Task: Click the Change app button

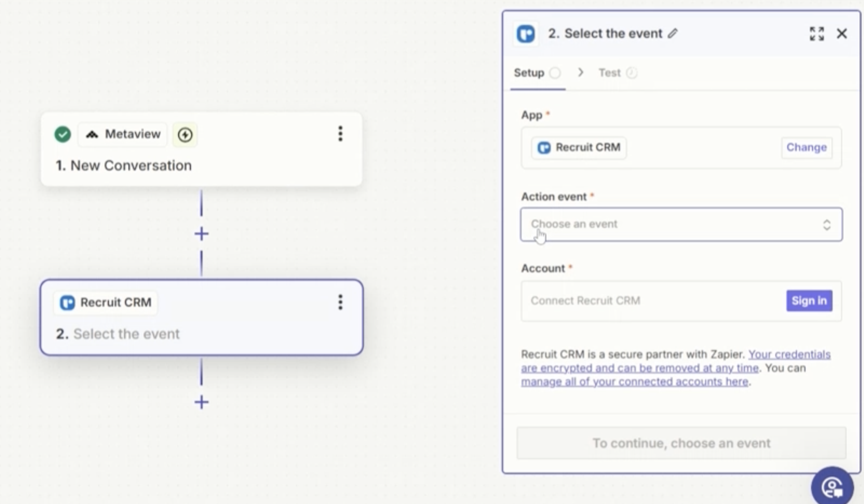Action: (806, 148)
